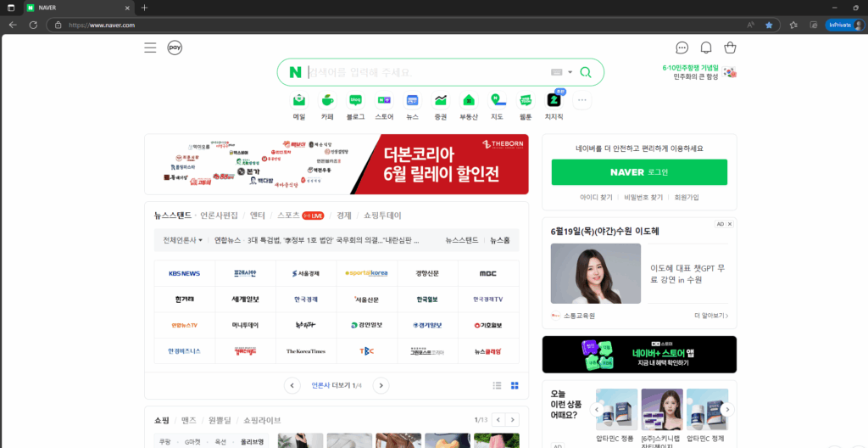Screen dimensions: 868x448
Task: Go to next shopping page arrow
Action: tap(514, 420)
